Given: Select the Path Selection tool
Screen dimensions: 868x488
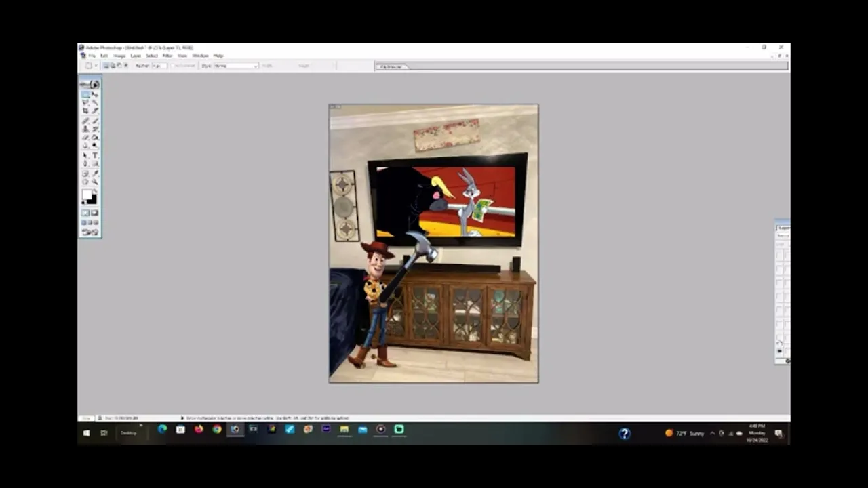Looking at the screenshot, I should [86, 155].
